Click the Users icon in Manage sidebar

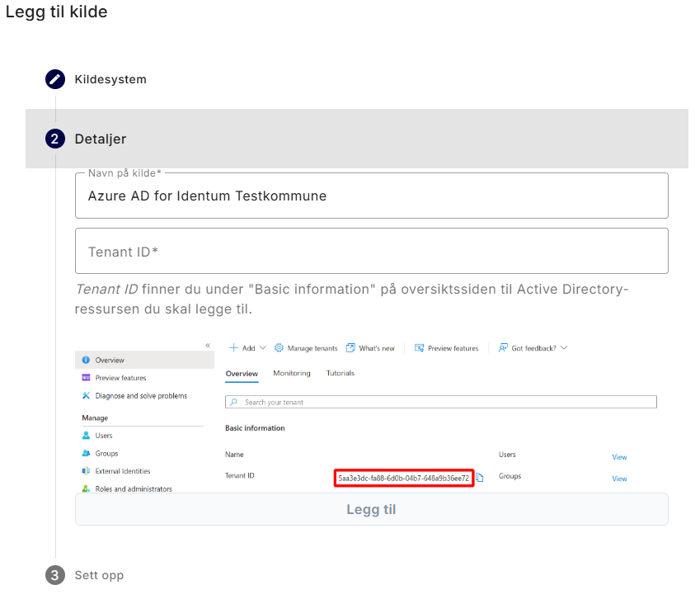click(86, 436)
